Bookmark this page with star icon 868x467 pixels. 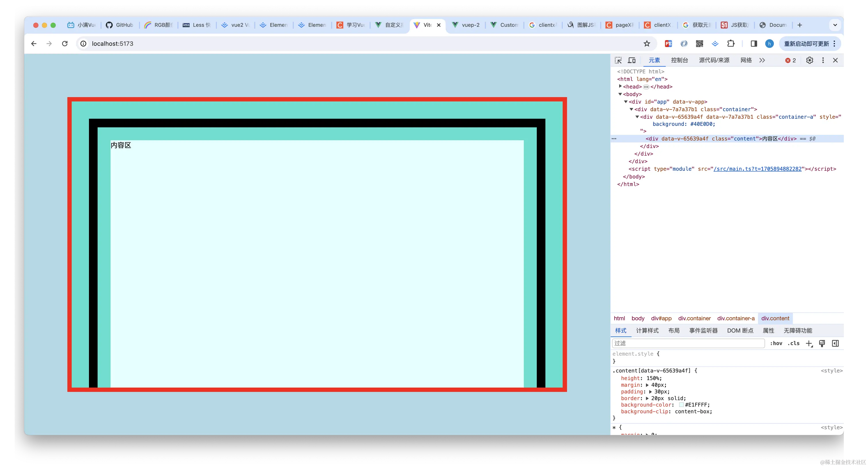(x=647, y=43)
